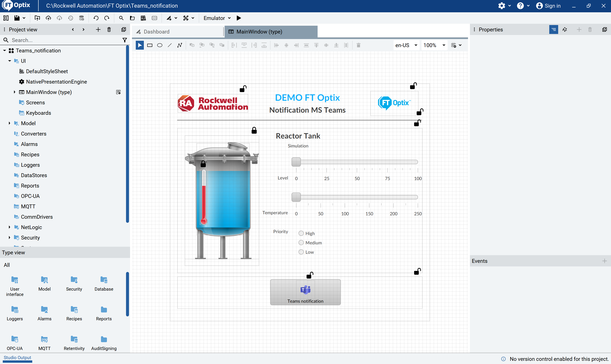Image resolution: width=611 pixels, height=364 pixels.
Task: Open Database types in Type view
Action: click(104, 283)
